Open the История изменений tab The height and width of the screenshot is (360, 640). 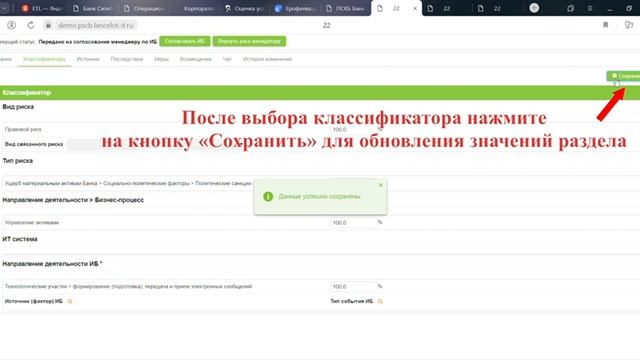point(267,59)
